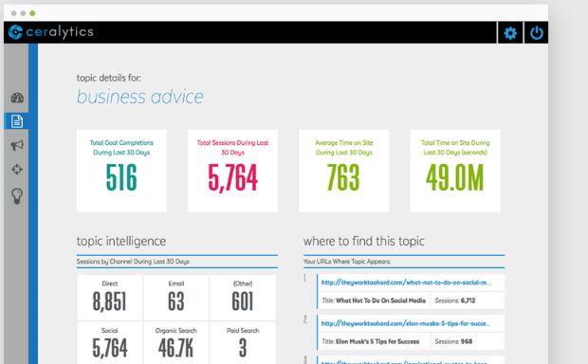Select the Email channel tile 63
Image resolution: width=588 pixels, height=364 pixels.
coord(175,298)
